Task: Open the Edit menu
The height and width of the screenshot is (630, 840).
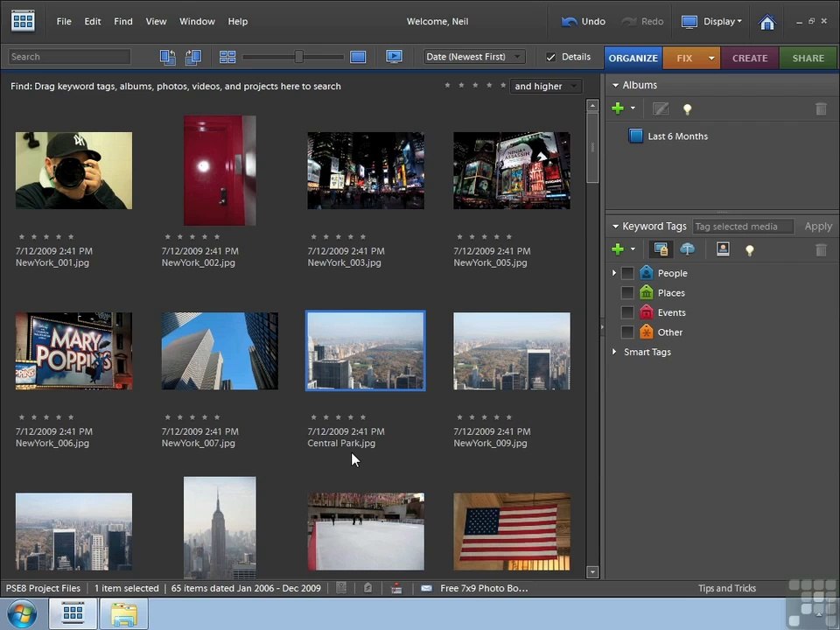Action: click(x=93, y=21)
